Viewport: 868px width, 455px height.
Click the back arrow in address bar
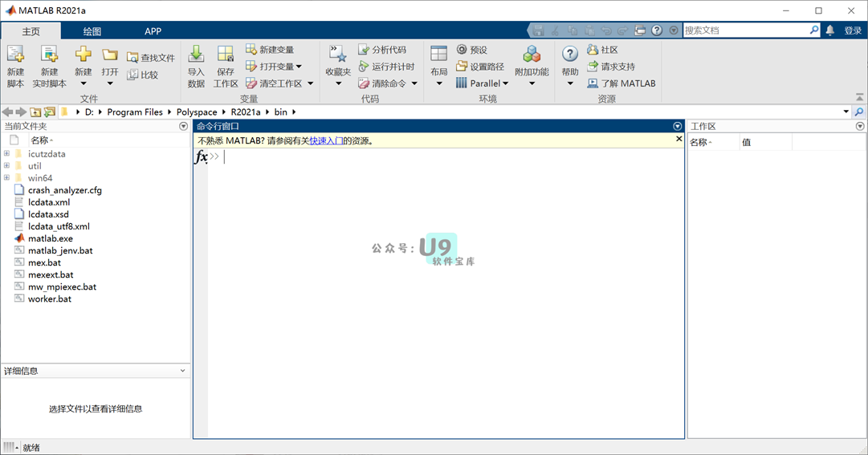(8, 112)
